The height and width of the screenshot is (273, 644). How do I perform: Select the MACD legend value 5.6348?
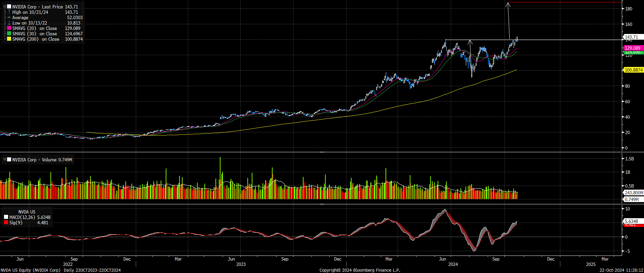(44, 217)
